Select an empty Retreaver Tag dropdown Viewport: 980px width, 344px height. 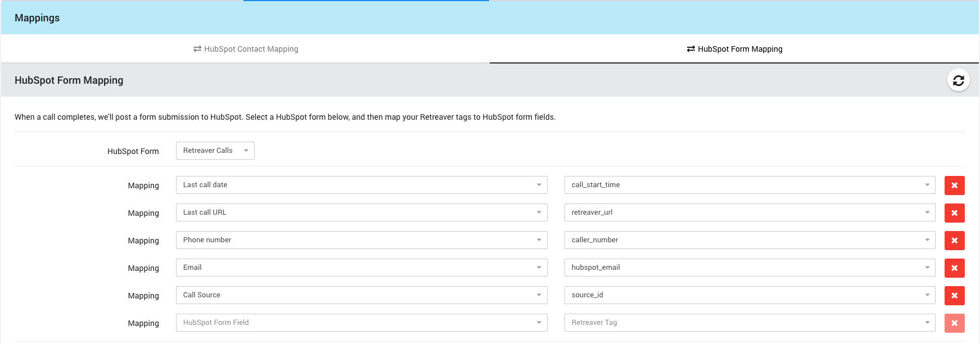coord(749,323)
